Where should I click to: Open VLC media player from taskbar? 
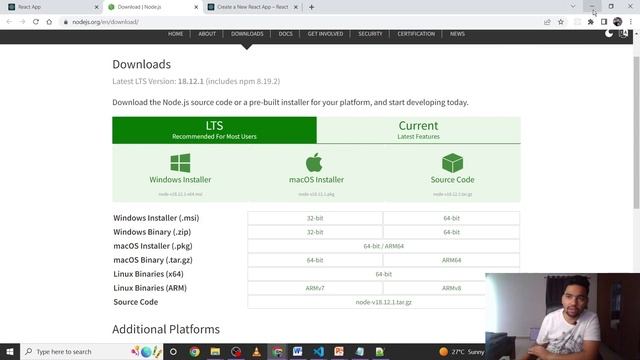256,351
